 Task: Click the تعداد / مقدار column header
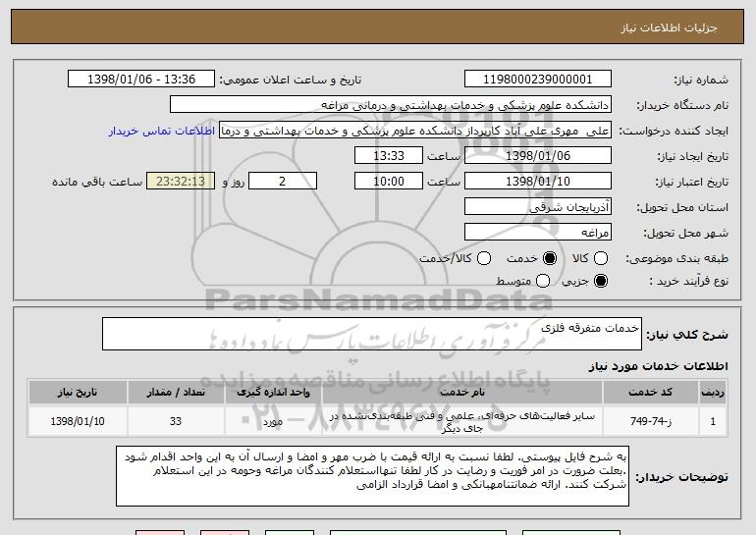[176, 393]
